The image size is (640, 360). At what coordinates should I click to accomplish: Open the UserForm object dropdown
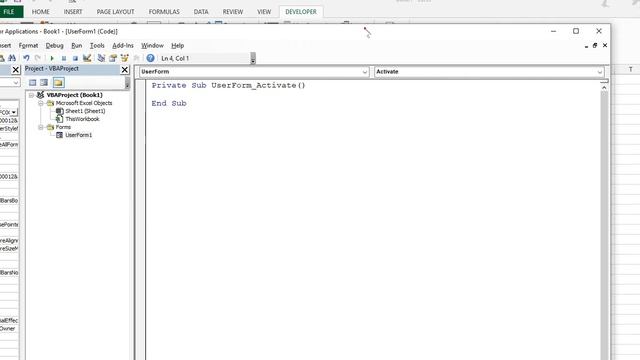tap(364, 72)
